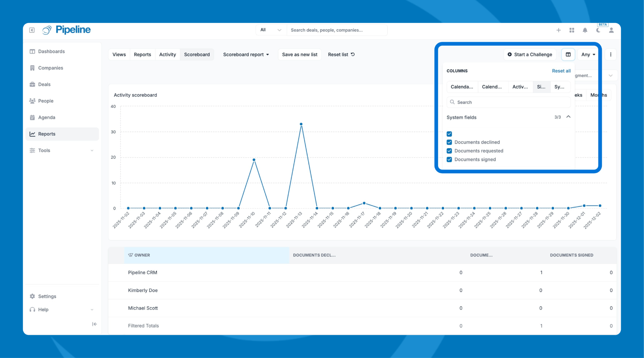Open the Scoreboard report dropdown
This screenshot has width=644, height=358.
(x=246, y=54)
